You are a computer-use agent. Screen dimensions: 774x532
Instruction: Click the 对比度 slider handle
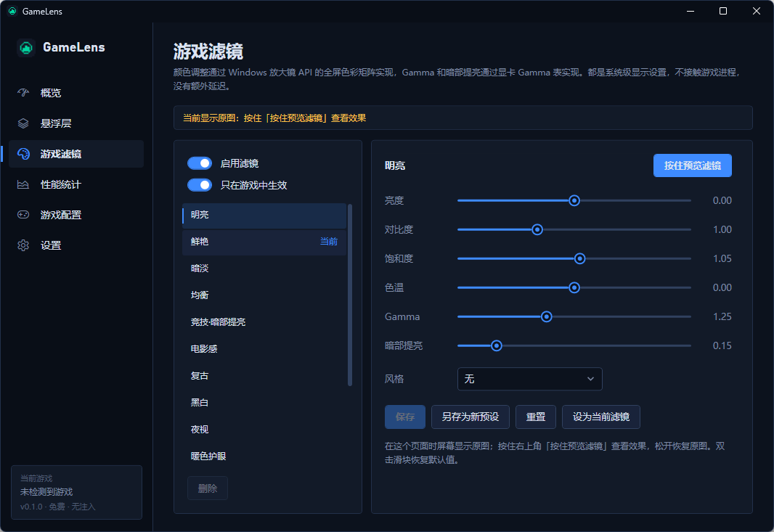pos(537,230)
